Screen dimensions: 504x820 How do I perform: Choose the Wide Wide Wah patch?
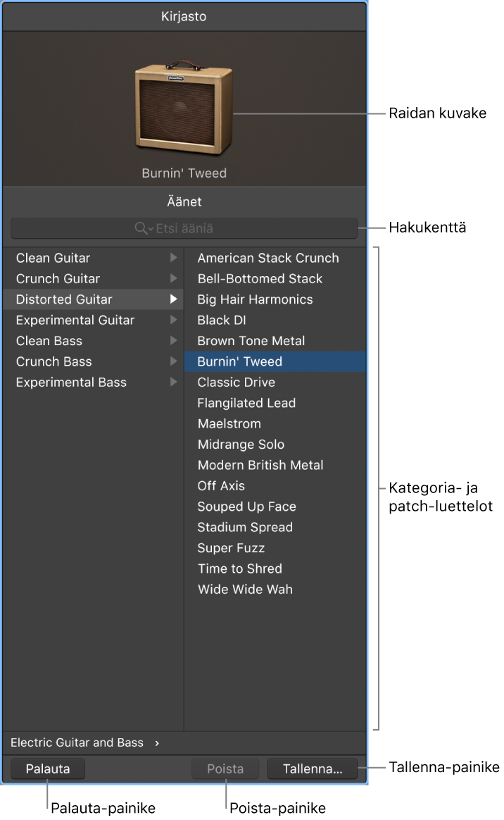pyautogui.click(x=245, y=590)
